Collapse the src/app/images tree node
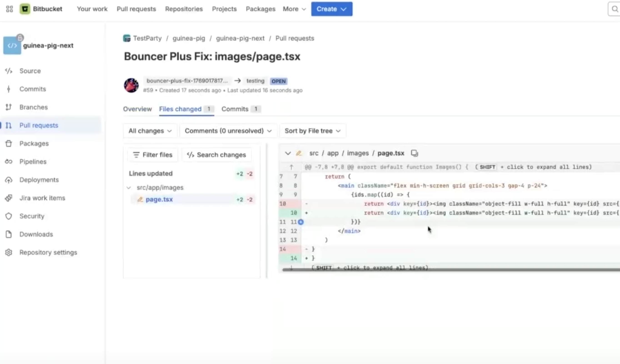Screen dimensions: 620x364 [129, 187]
